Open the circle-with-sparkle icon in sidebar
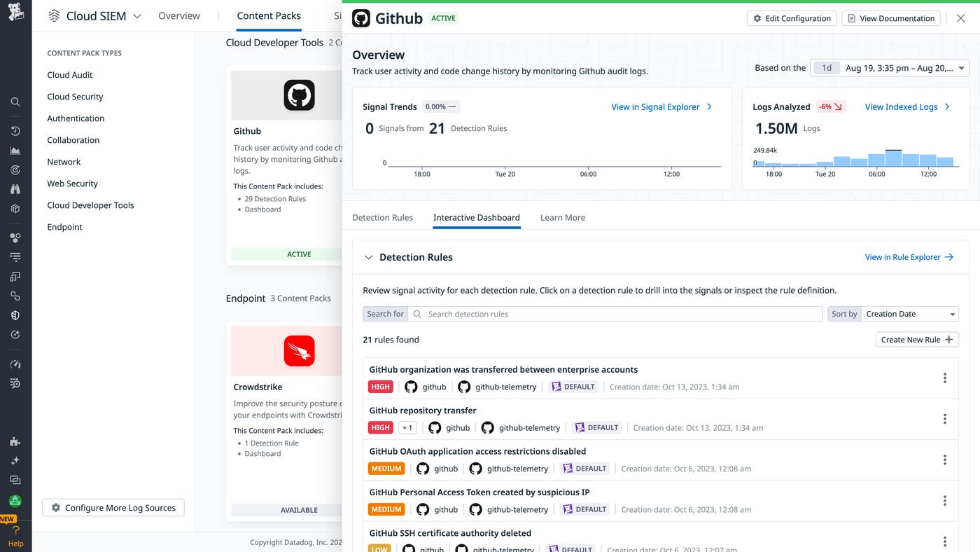The height and width of the screenshot is (552, 980). pyautogui.click(x=15, y=335)
